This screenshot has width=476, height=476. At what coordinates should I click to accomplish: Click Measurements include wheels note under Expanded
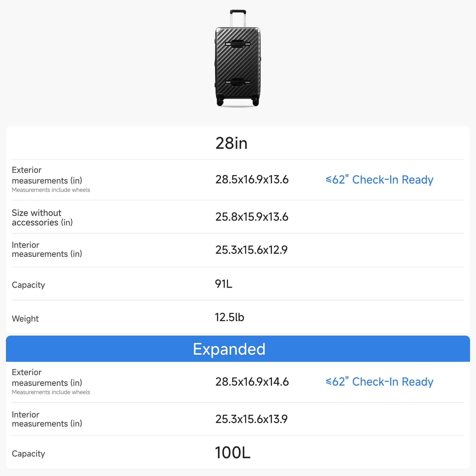[x=51, y=392]
